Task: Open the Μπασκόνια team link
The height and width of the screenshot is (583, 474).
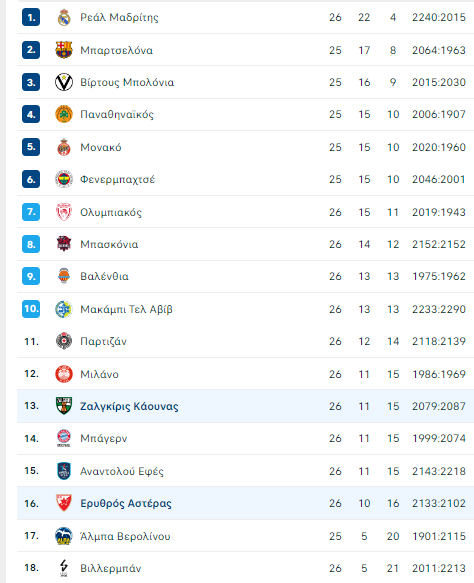Action: (109, 244)
